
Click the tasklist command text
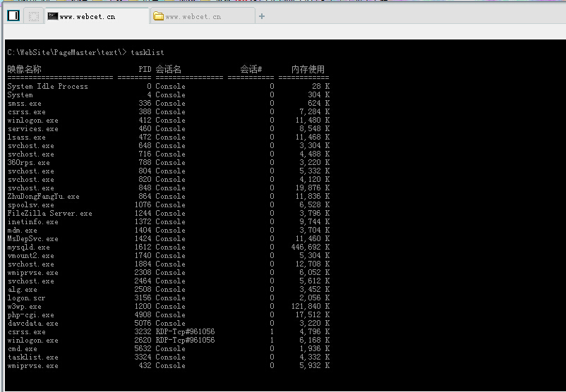[147, 53]
